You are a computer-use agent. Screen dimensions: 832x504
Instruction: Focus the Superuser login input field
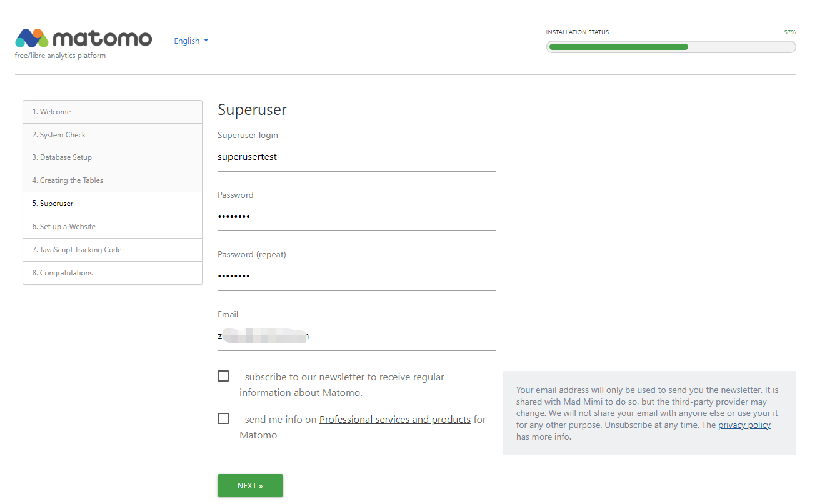(356, 157)
